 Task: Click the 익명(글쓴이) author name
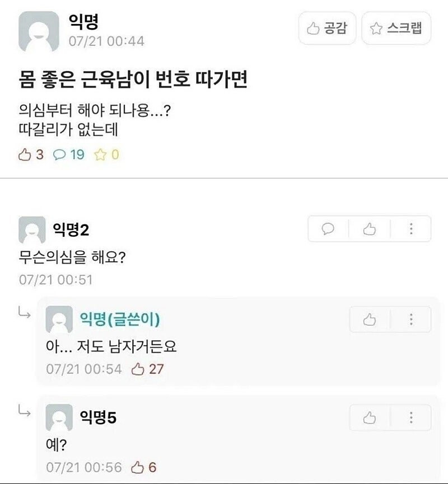tap(120, 319)
